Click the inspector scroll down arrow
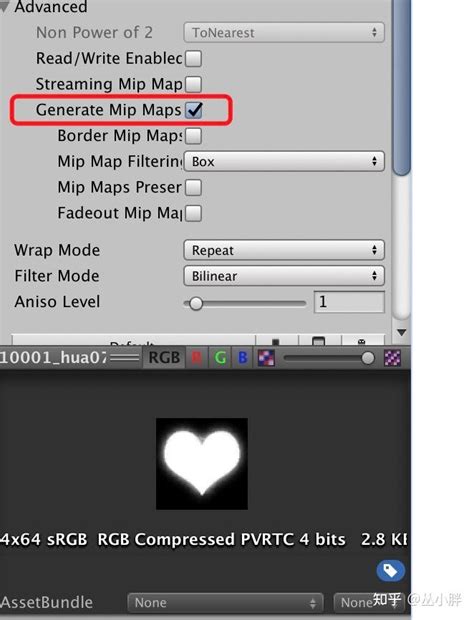 click(402, 333)
